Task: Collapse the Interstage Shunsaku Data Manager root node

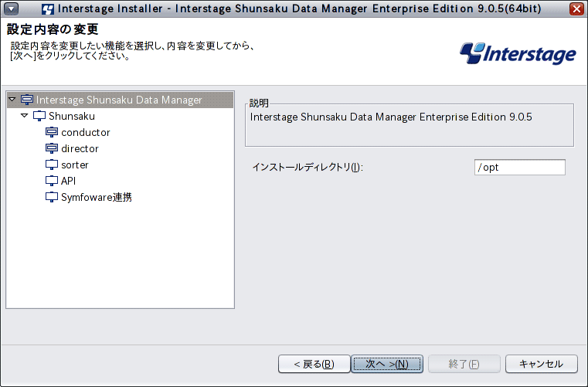Action: pyautogui.click(x=12, y=100)
